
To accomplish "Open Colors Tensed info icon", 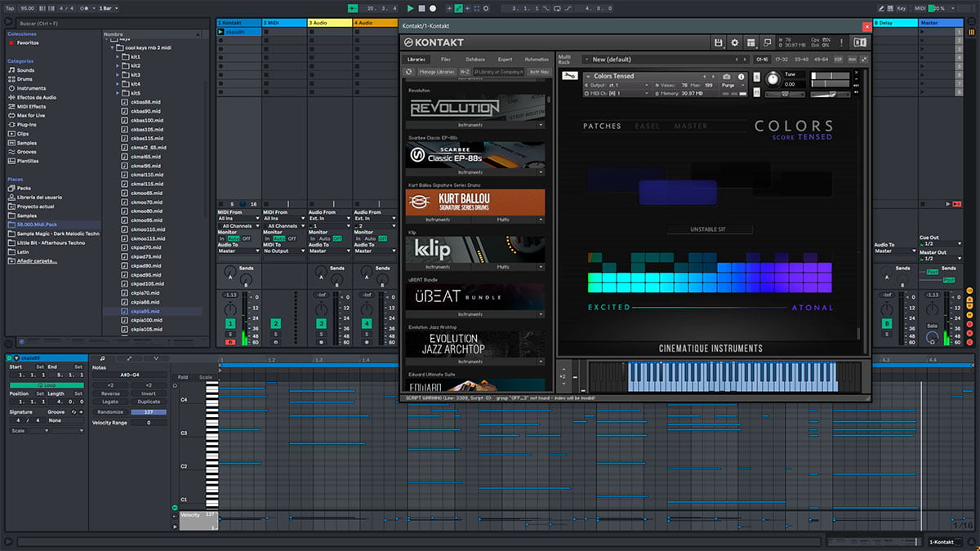I will [x=742, y=77].
